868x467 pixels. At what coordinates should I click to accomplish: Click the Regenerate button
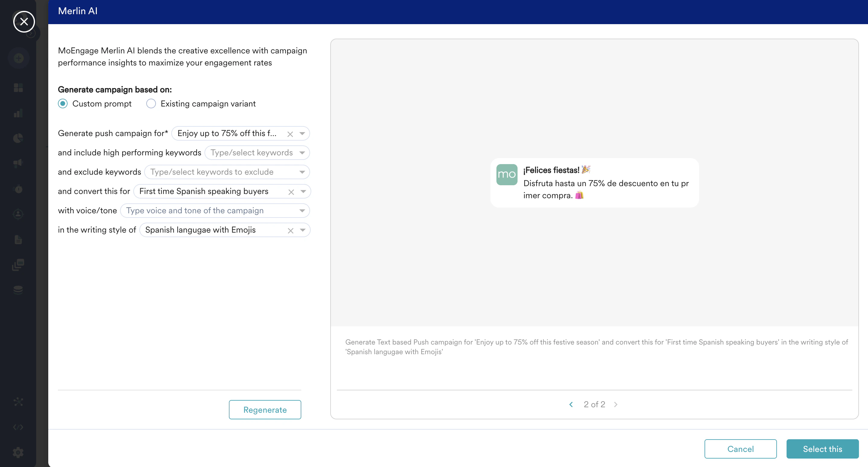[x=265, y=410]
